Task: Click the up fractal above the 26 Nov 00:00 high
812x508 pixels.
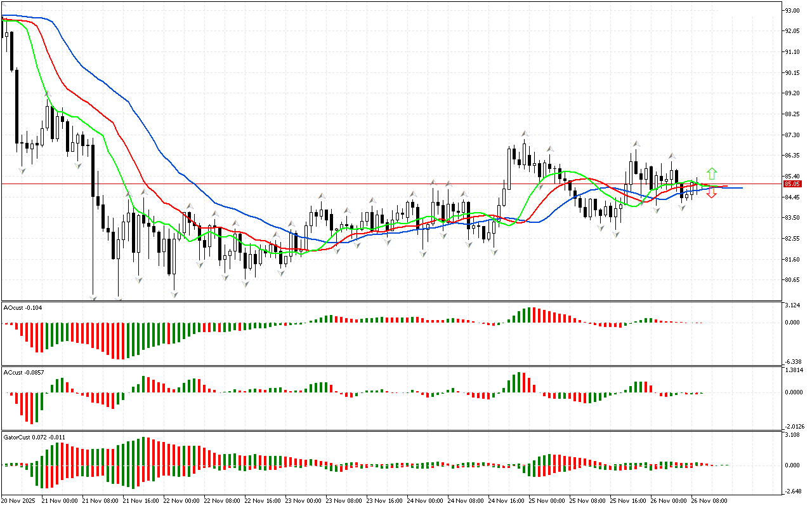Action: pyautogui.click(x=671, y=155)
